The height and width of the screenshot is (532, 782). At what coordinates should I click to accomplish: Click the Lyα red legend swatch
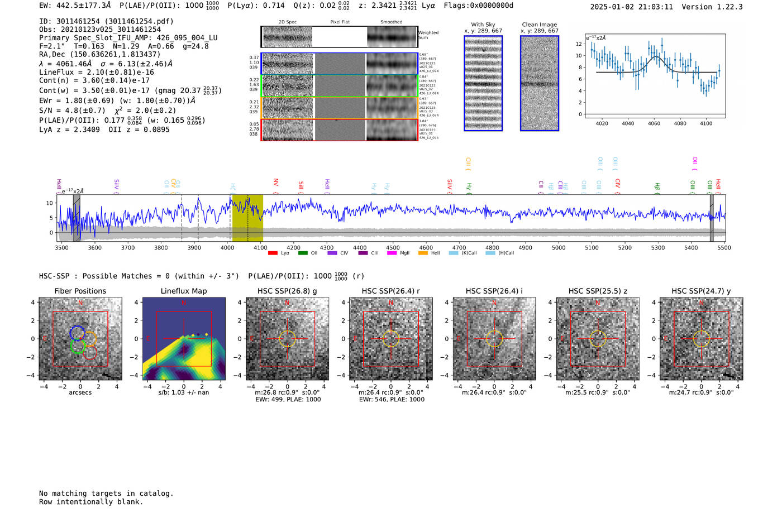pos(273,253)
